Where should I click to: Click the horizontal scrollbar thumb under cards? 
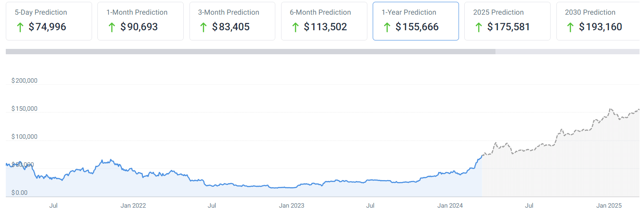[250, 52]
